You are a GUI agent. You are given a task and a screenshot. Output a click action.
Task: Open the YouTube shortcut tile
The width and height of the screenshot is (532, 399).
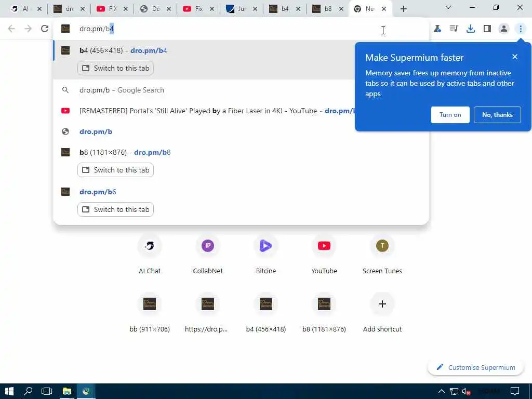click(x=324, y=254)
